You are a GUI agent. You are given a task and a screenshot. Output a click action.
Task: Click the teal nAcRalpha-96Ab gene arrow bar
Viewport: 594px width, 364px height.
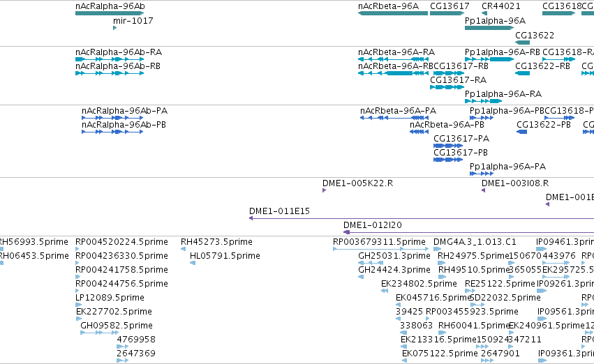point(110,13)
